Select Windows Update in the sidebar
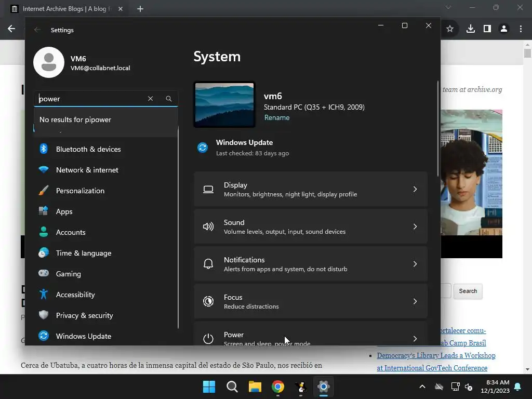Screen dimensions: 532x399 (105, 336)
